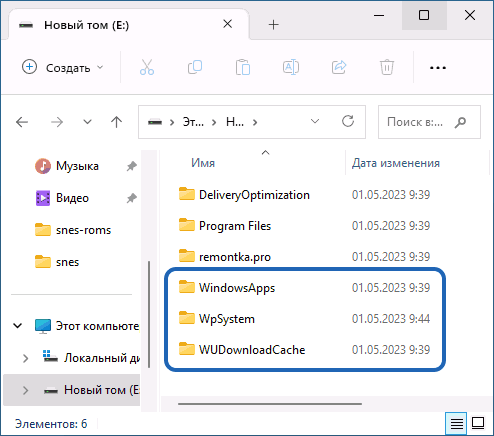Sort by Дата изменения column header
This screenshot has width=494, height=436.
[x=396, y=163]
